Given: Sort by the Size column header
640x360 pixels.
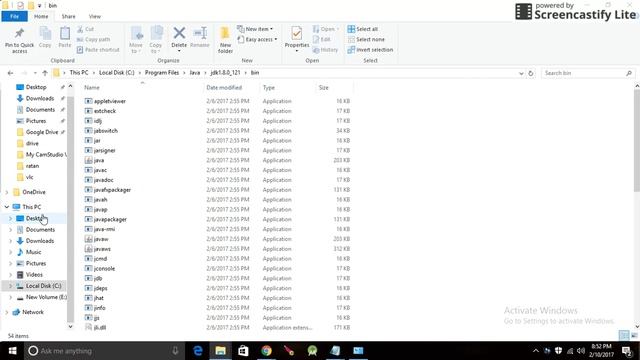Looking at the screenshot, I should [324, 87].
